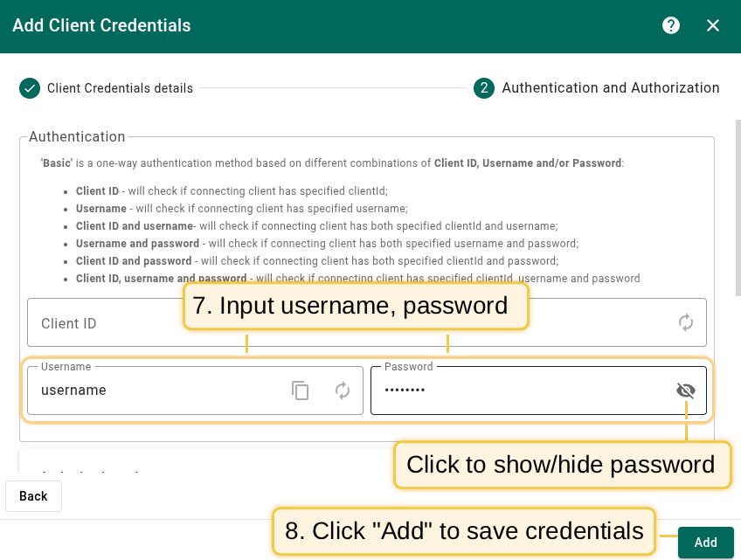Close the Add Client Credentials dialog
741x560 pixels.
coord(713,25)
